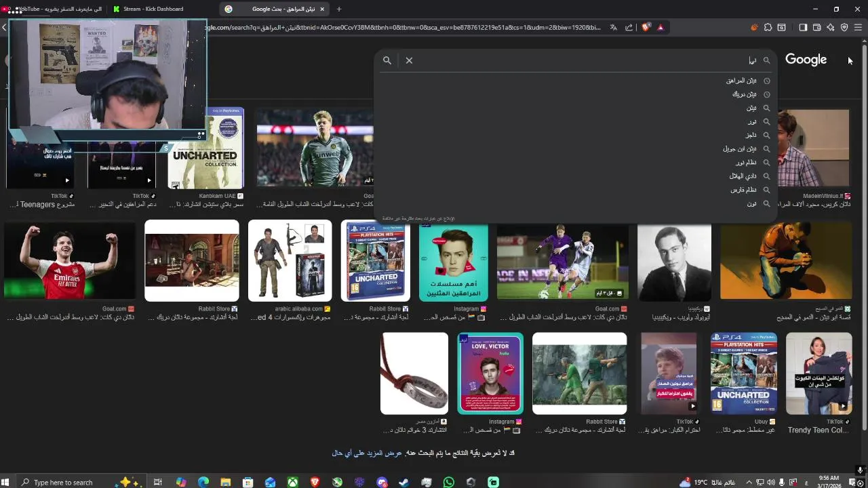Open the black-and-white portrait Wikipedia image
This screenshot has width=868, height=488.
pyautogui.click(x=675, y=260)
